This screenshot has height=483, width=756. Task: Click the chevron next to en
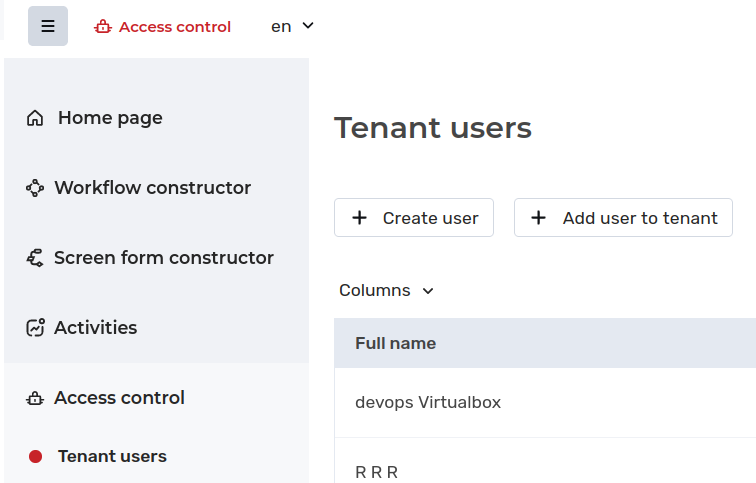pyautogui.click(x=308, y=26)
